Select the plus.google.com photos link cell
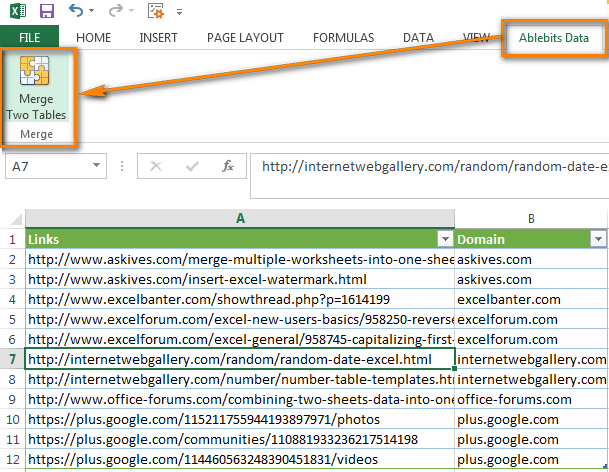609x472 pixels. point(240,419)
